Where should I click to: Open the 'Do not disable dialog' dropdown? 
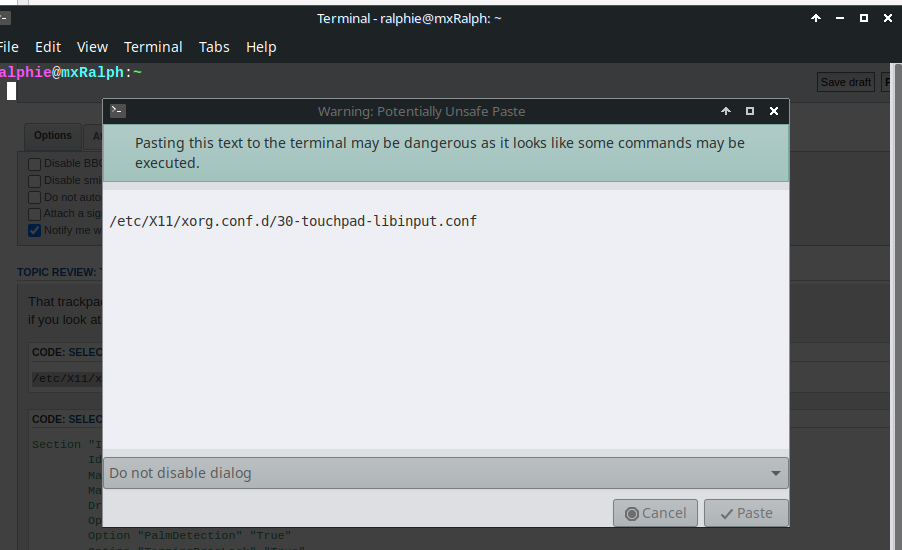[x=446, y=473]
